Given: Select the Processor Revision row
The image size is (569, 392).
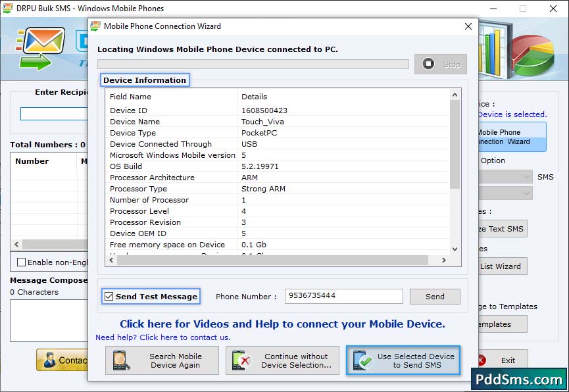Looking at the screenshot, I should click(278, 222).
